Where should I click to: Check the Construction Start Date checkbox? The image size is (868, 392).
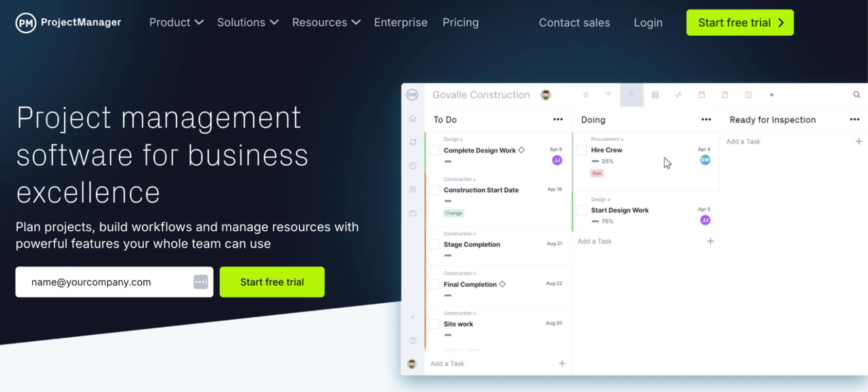[434, 190]
